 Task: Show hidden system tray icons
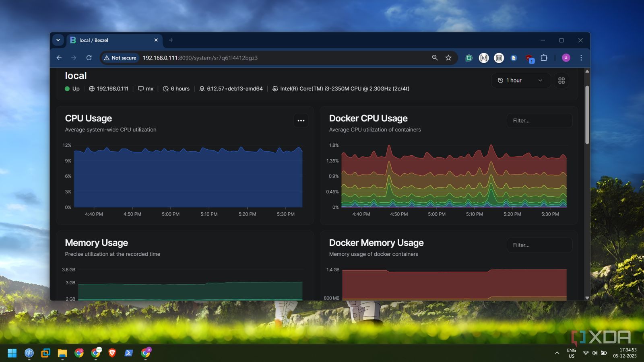coord(557,353)
